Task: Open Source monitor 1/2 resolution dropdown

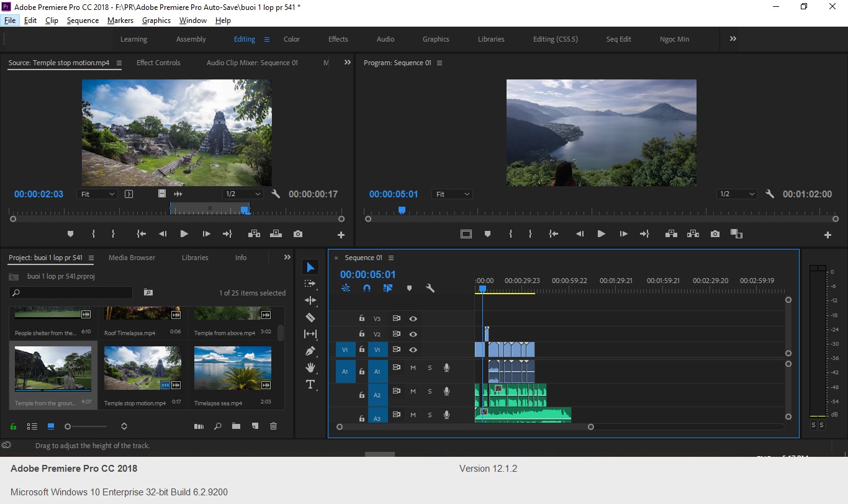Action: (243, 194)
